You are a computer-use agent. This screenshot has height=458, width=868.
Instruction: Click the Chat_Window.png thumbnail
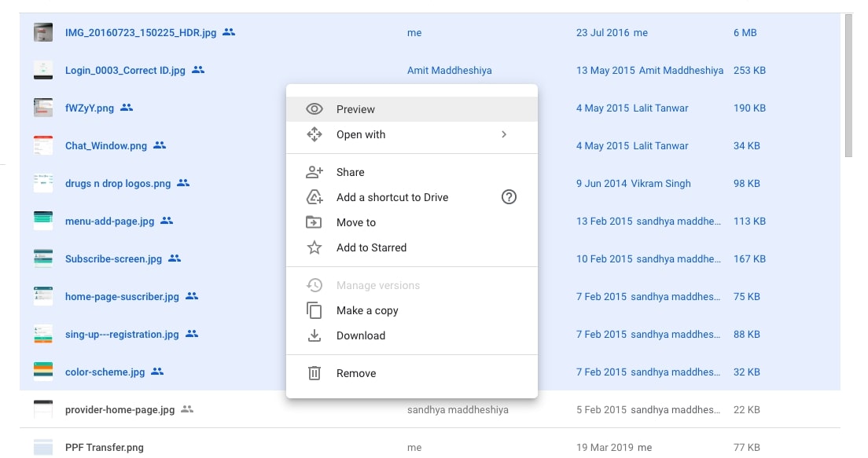[x=43, y=145]
